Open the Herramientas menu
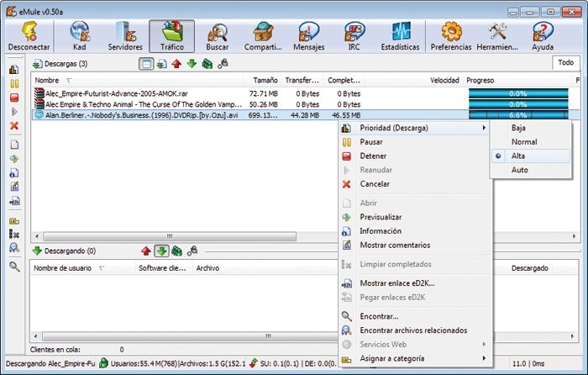 [x=497, y=36]
